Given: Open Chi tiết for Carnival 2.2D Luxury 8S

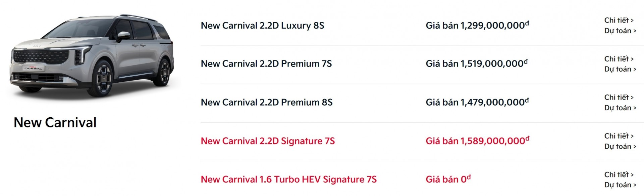Looking at the screenshot, I should 619,20.
